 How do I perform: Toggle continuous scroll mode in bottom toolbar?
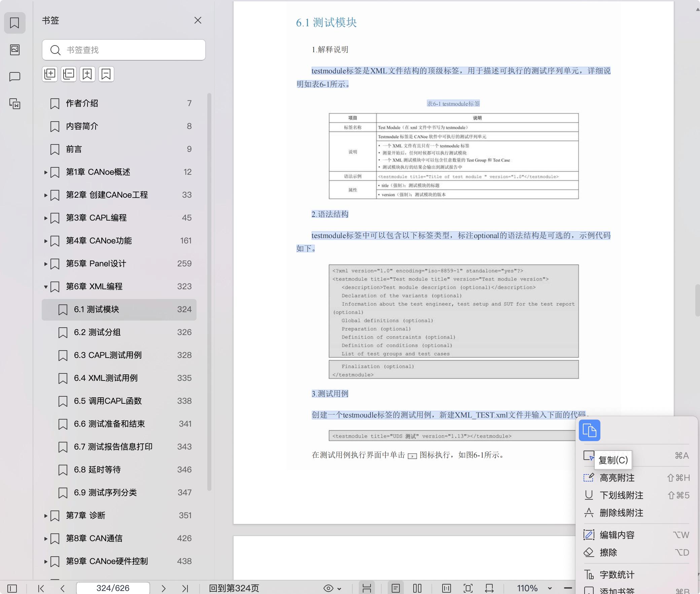367,588
